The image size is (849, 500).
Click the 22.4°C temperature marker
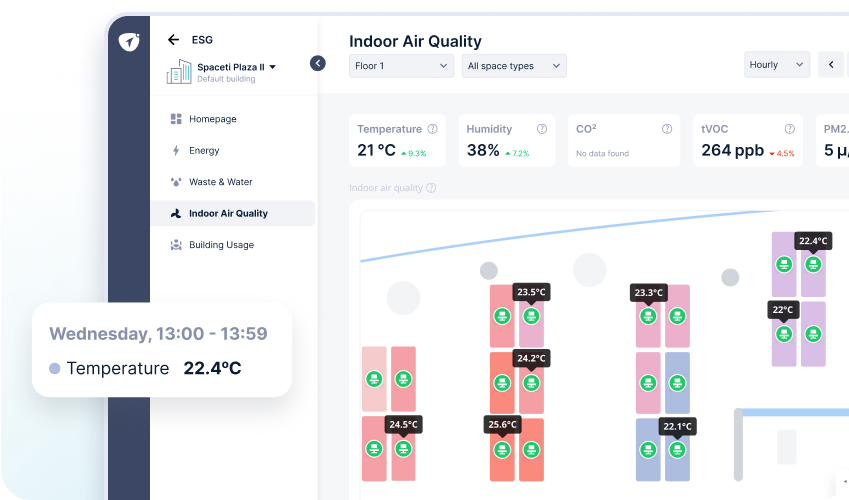(x=813, y=242)
